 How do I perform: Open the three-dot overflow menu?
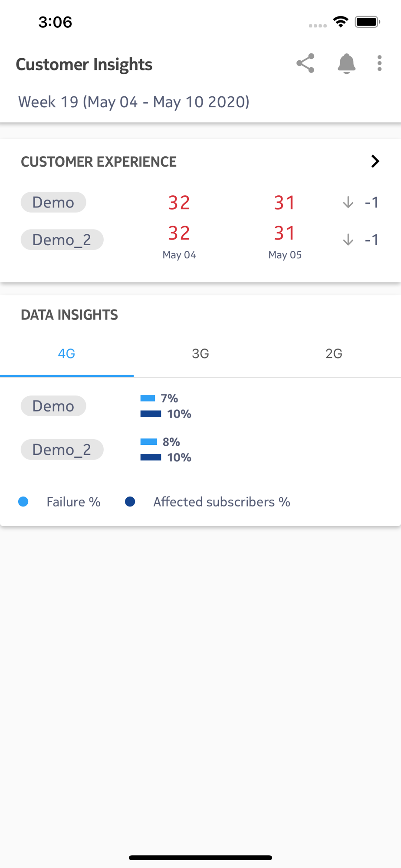380,63
